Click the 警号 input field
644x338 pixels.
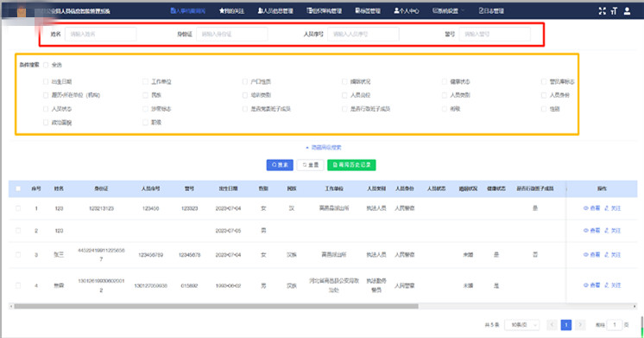(x=495, y=34)
